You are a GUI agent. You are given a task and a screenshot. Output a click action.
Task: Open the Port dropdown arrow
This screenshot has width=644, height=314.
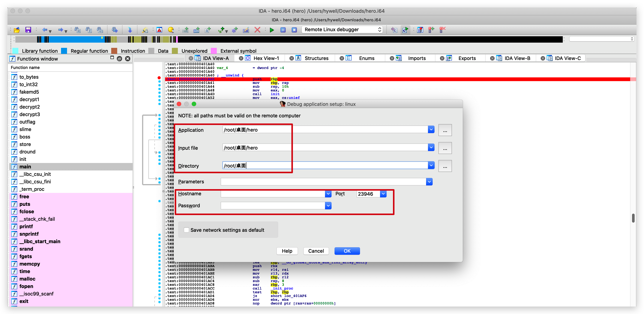pyautogui.click(x=383, y=194)
